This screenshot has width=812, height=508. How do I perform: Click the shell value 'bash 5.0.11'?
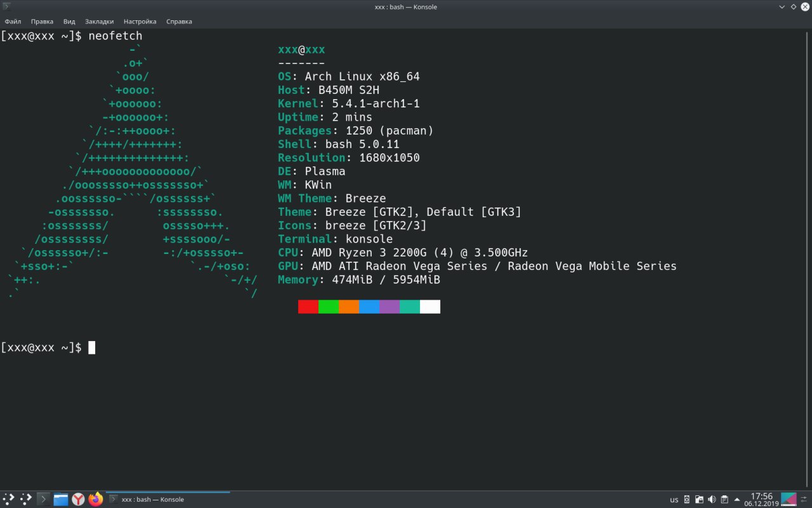[x=362, y=144]
